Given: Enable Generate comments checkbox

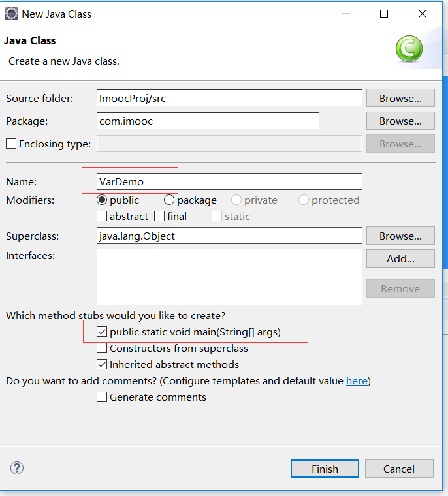Looking at the screenshot, I should (102, 397).
